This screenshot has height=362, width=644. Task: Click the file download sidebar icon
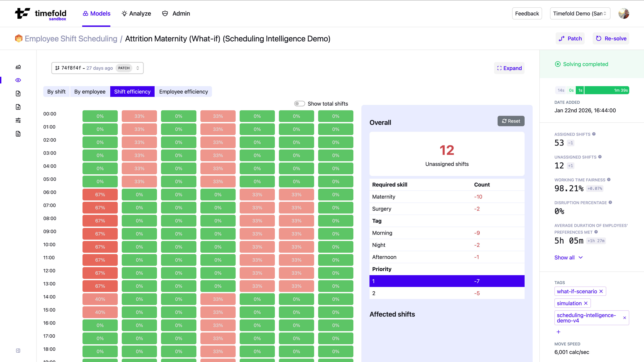[18, 107]
